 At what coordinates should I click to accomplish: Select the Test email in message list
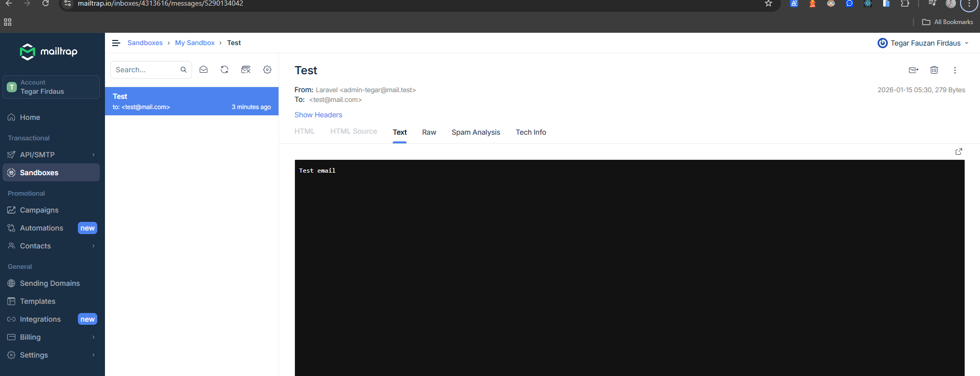pos(191,101)
